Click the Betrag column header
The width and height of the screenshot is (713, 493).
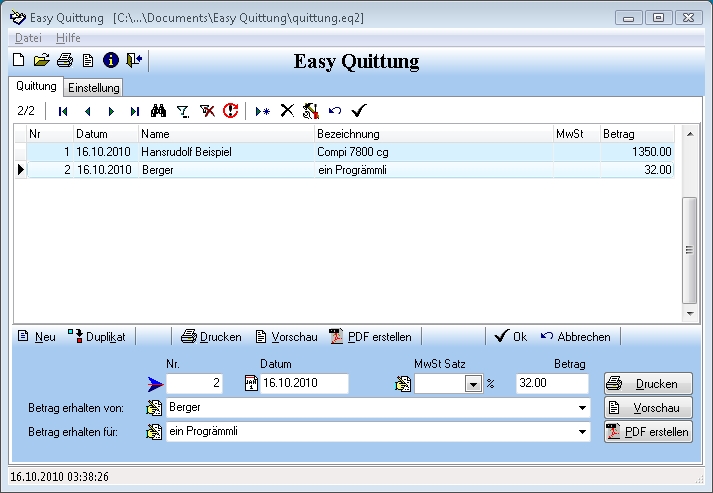[637, 134]
